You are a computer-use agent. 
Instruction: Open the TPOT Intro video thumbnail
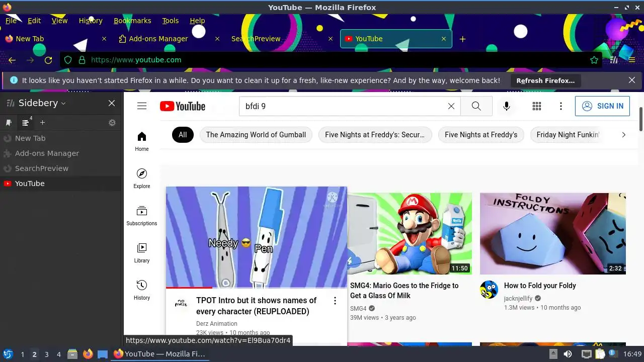click(x=257, y=237)
